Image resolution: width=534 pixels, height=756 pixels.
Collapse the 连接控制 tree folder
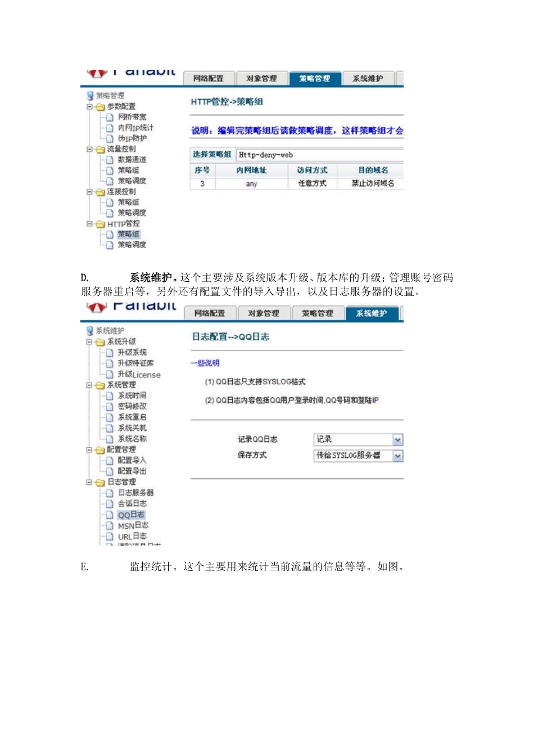click(89, 192)
